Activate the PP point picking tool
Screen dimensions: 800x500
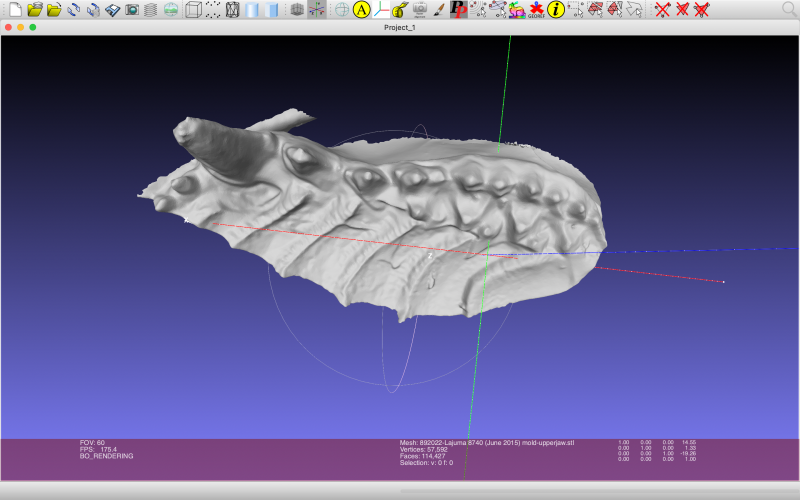click(x=458, y=10)
